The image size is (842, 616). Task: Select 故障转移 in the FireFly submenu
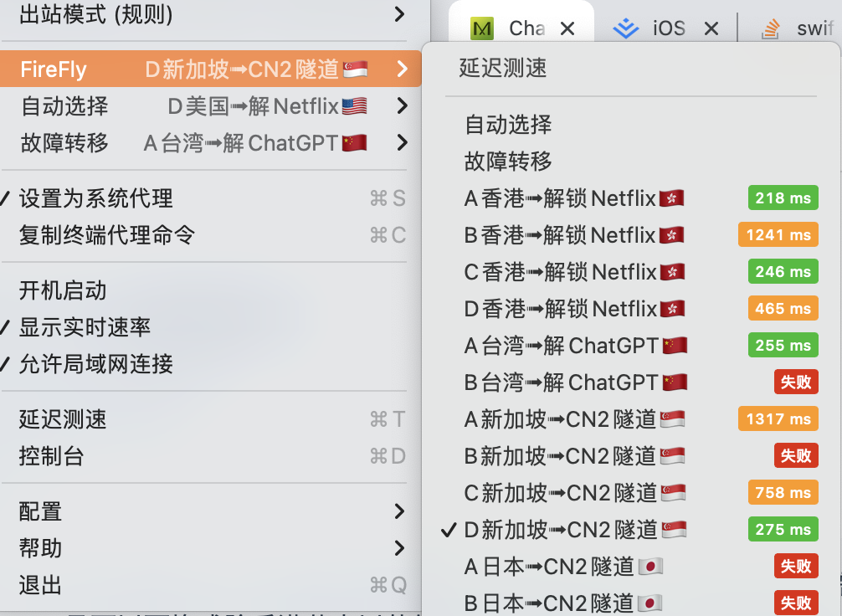tap(631, 162)
